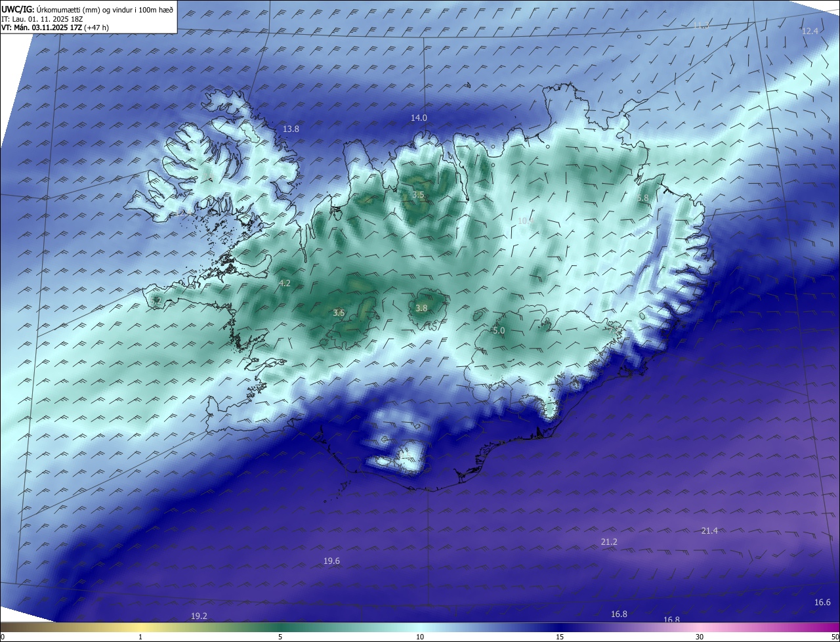Click the colorbar tick label 5
This screenshot has height=642, width=840.
click(x=280, y=637)
